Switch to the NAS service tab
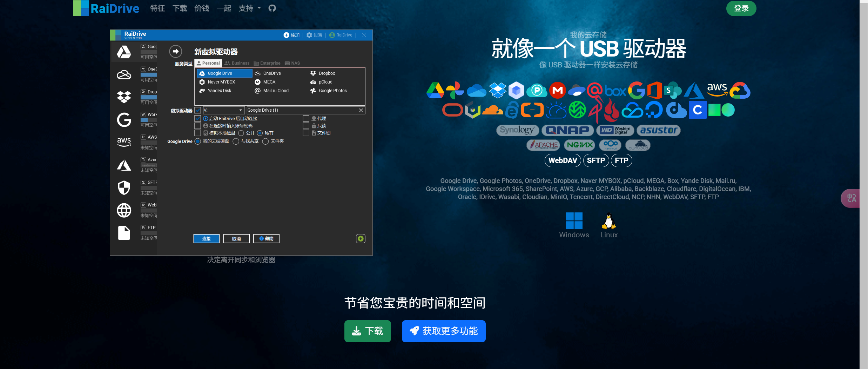Image resolution: width=868 pixels, height=369 pixels. [x=292, y=63]
